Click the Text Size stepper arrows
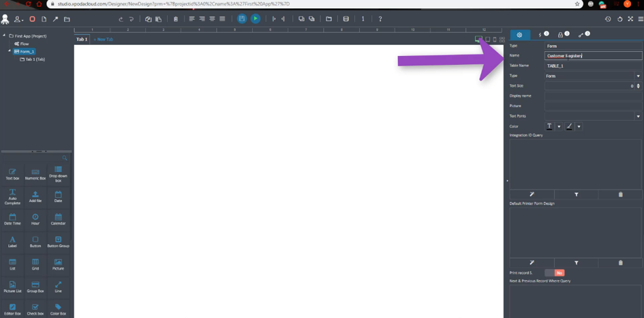This screenshot has height=318, width=644. tap(639, 86)
